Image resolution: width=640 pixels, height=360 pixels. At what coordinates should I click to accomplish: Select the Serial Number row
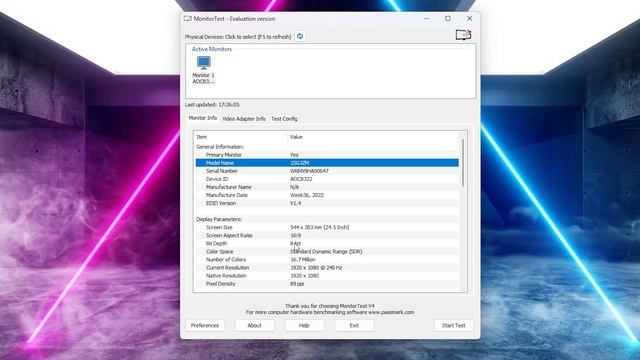(327, 171)
